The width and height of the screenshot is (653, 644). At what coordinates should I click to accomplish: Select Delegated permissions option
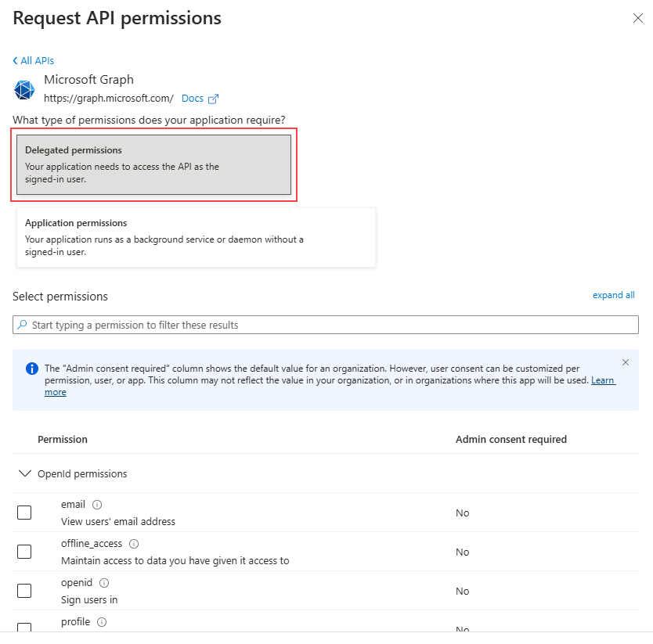(x=153, y=164)
